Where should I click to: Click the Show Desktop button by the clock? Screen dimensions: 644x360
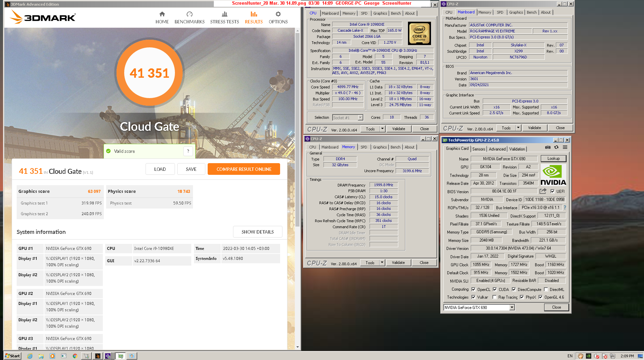[640, 356]
